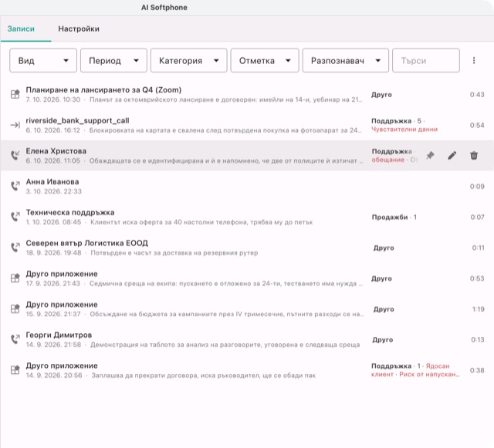Click Другo label of Георги Димитров row
This screenshot has width=494, height=448.
coord(383,340)
